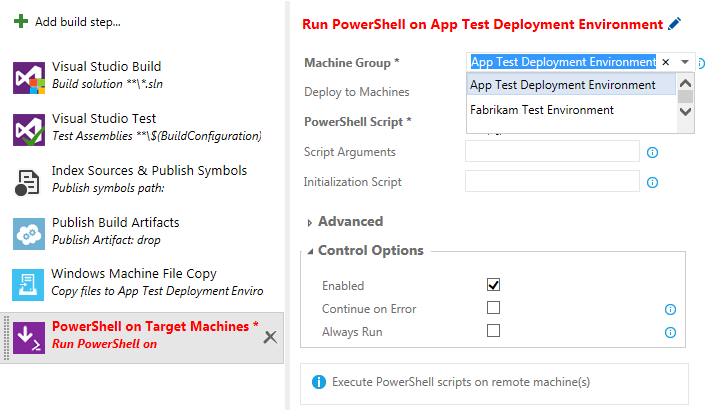710x410 pixels.
Task: Click the 'Publish symbols path:' subtitle
Action: pos(108,188)
